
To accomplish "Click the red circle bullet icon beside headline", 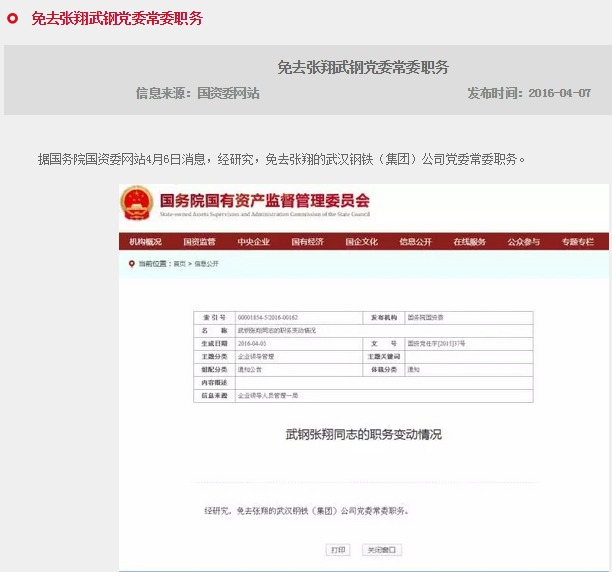I will click(13, 19).
